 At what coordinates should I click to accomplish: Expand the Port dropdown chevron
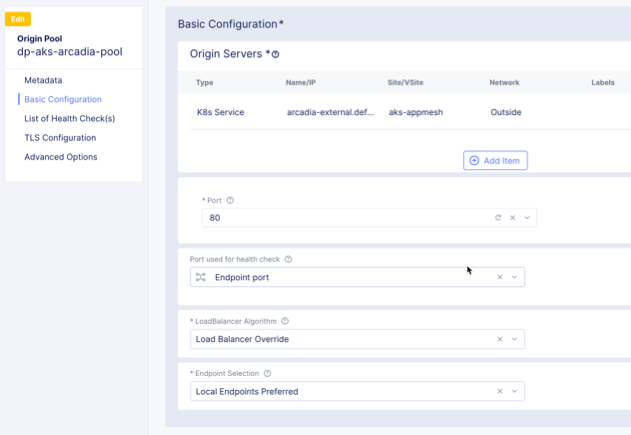tap(527, 217)
